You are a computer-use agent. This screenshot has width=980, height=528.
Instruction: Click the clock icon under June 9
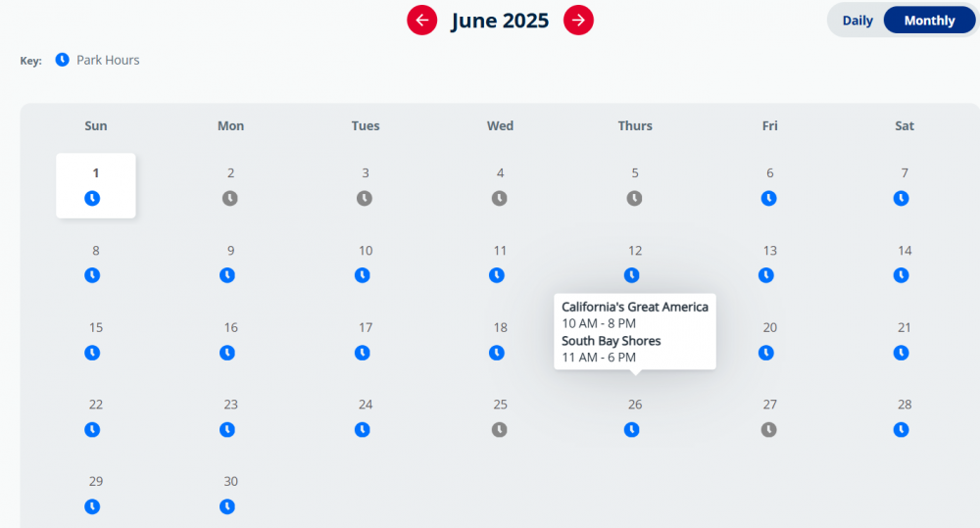click(x=227, y=275)
